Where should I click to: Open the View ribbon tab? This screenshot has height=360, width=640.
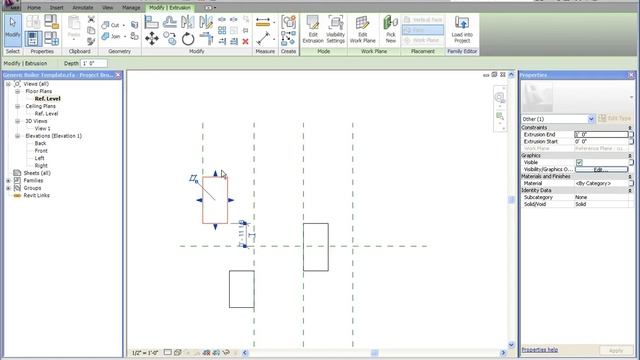pos(107,8)
